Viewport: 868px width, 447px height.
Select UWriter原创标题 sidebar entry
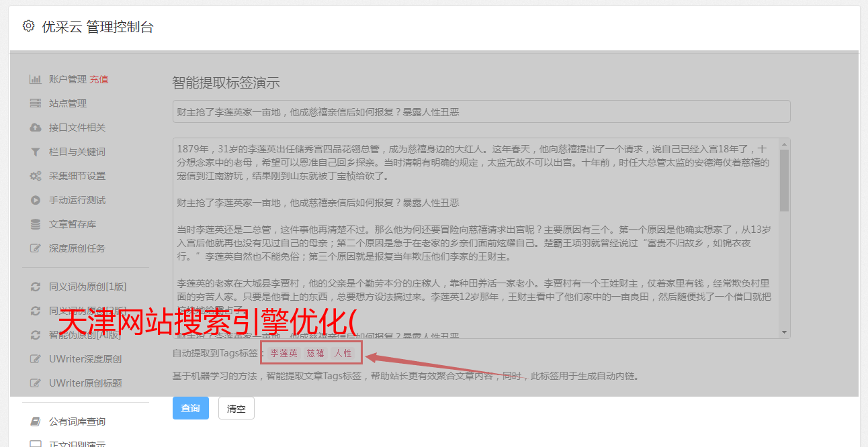coord(85,383)
